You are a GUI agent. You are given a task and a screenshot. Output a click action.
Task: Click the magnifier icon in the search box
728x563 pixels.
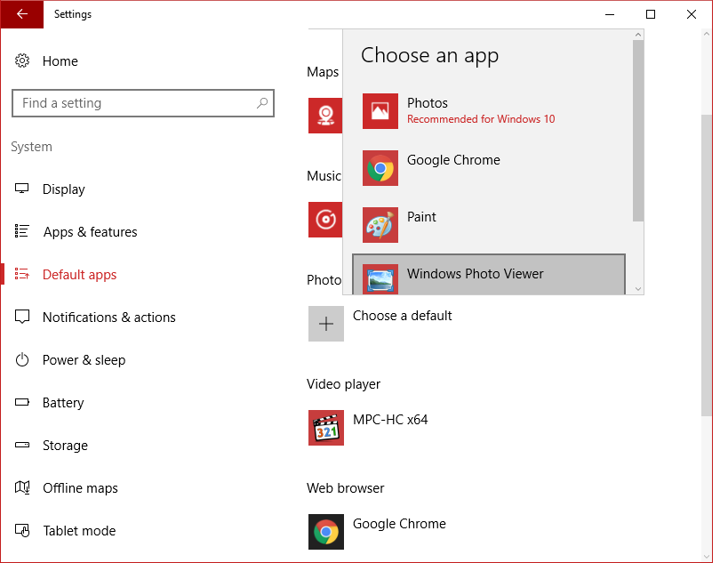tap(262, 102)
